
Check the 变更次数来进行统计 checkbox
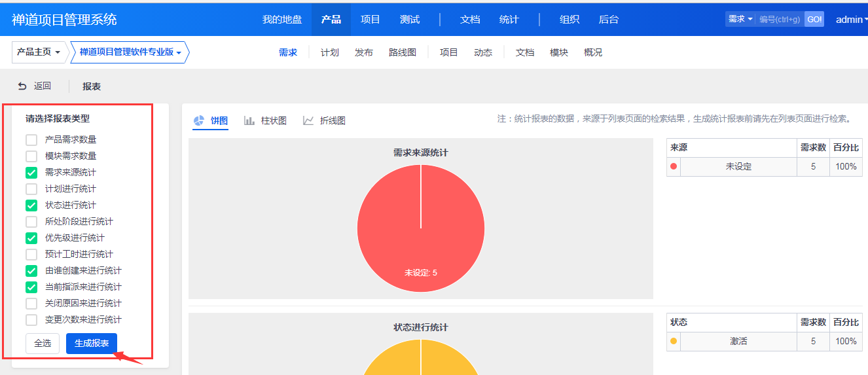click(x=31, y=319)
